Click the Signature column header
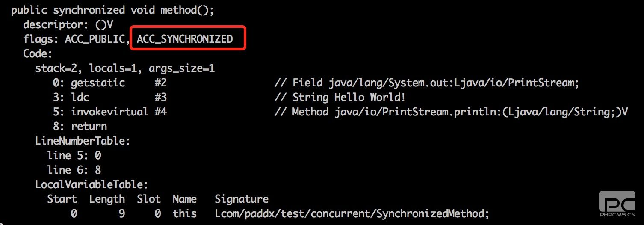This screenshot has height=225, width=644. pyautogui.click(x=242, y=199)
